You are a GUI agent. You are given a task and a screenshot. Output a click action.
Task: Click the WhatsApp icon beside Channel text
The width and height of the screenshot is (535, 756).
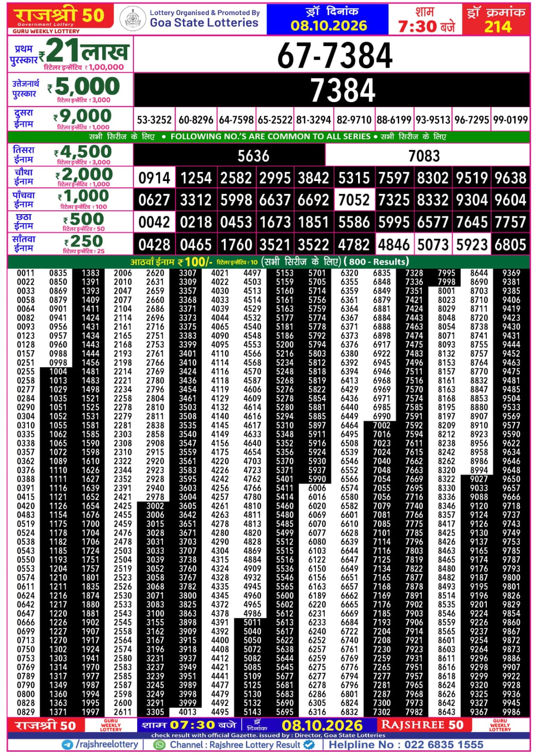click(x=160, y=745)
